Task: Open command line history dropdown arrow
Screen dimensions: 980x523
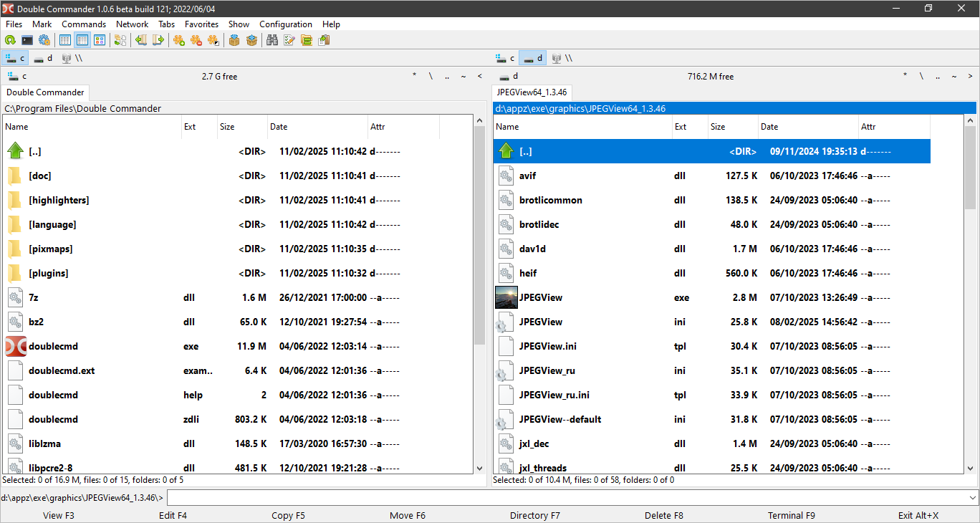Action: 972,497
